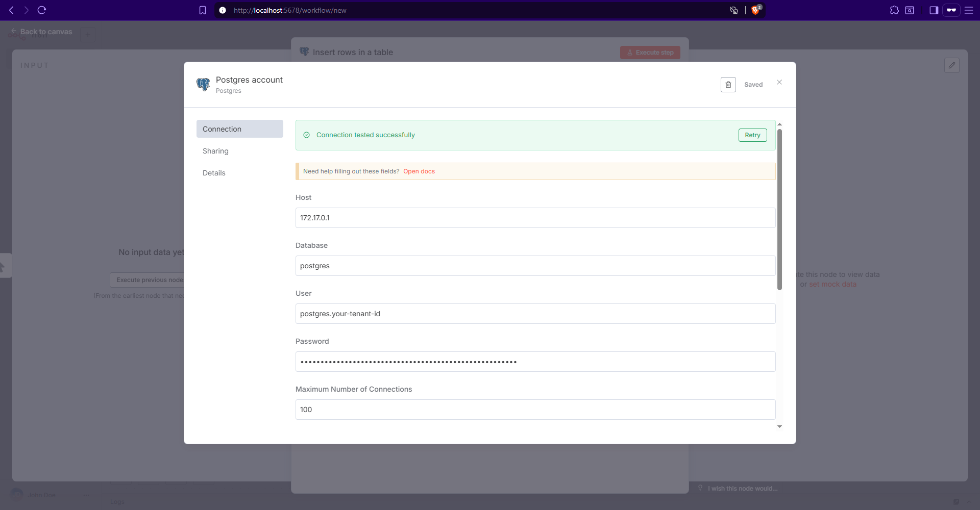The width and height of the screenshot is (980, 510).
Task: Click the pencil edit icon in the output panel
Action: (x=952, y=65)
